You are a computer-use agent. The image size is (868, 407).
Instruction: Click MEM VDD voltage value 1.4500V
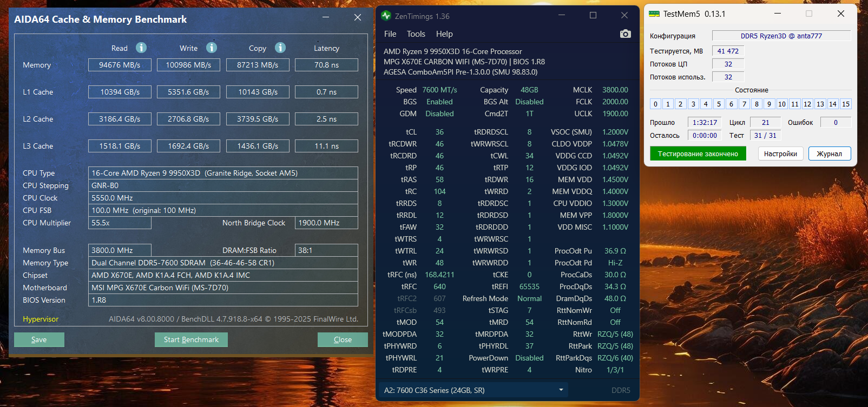[615, 179]
